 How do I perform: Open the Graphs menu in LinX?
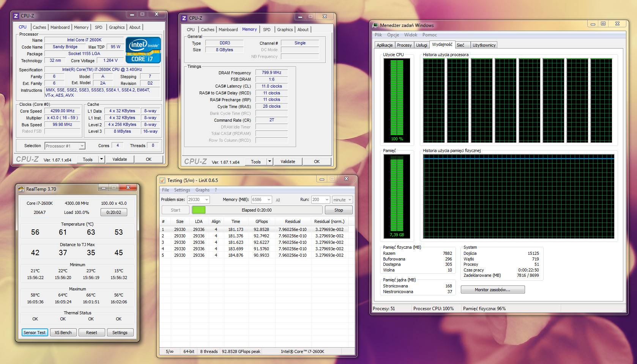coord(202,190)
